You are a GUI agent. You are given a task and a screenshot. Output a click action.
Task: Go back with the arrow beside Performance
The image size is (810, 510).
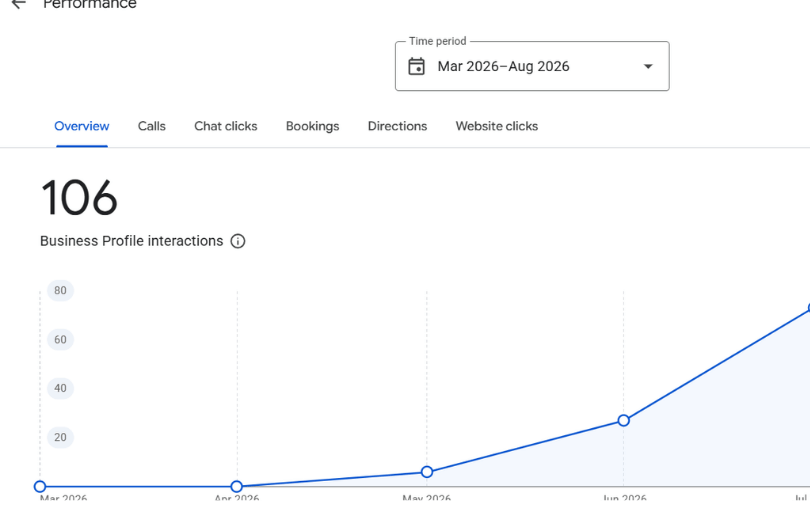pos(19,4)
